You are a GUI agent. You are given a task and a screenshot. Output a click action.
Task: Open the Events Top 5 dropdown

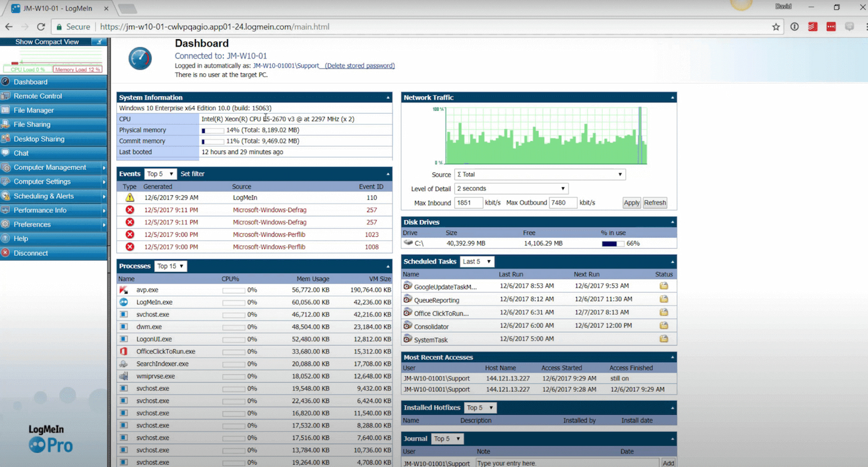(160, 174)
